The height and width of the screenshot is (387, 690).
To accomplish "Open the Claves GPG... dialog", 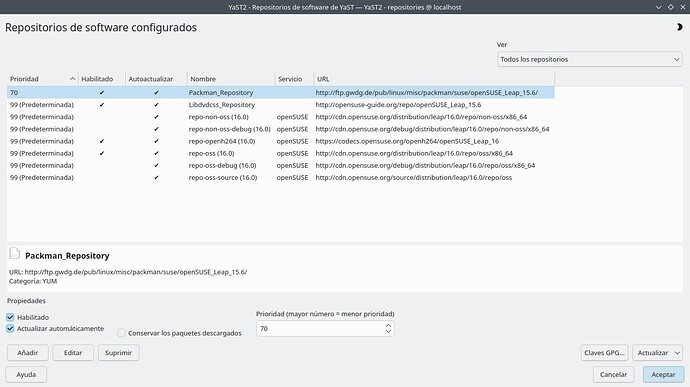I will click(x=604, y=353).
